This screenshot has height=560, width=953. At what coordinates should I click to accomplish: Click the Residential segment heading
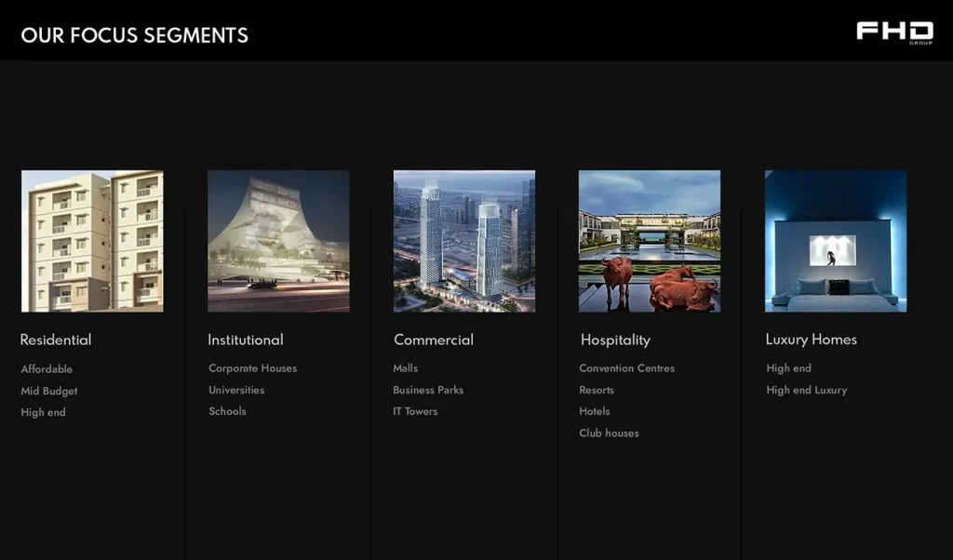coord(56,340)
